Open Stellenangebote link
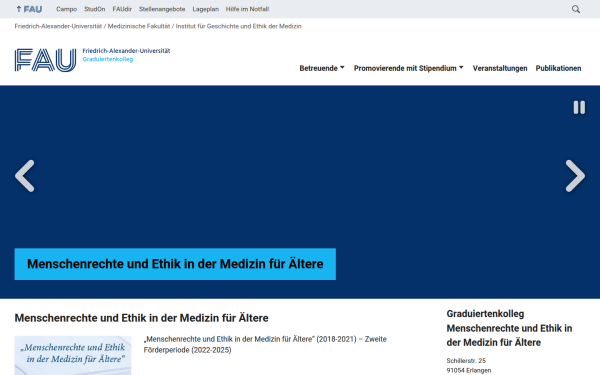The height and width of the screenshot is (375, 600). click(x=162, y=9)
